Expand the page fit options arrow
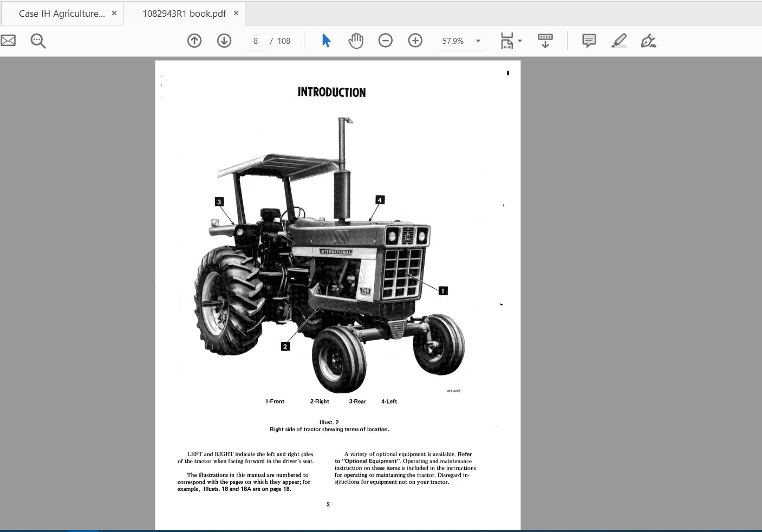This screenshot has width=762, height=532. click(520, 41)
